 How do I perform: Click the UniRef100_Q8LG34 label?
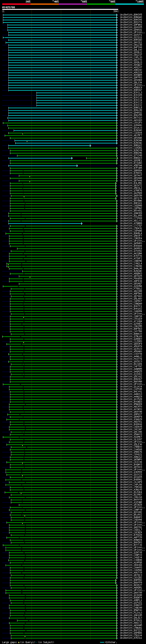pos(131,82)
